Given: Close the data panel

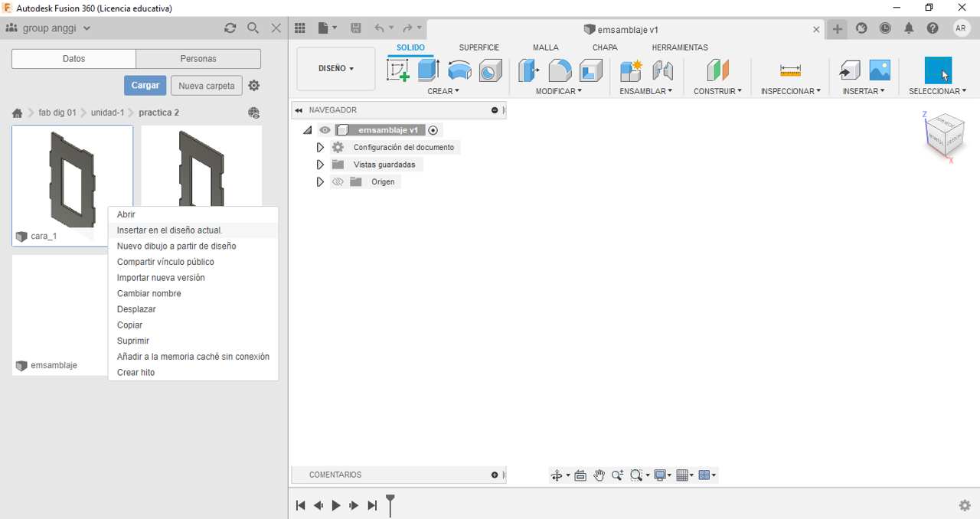Looking at the screenshot, I should [276, 28].
